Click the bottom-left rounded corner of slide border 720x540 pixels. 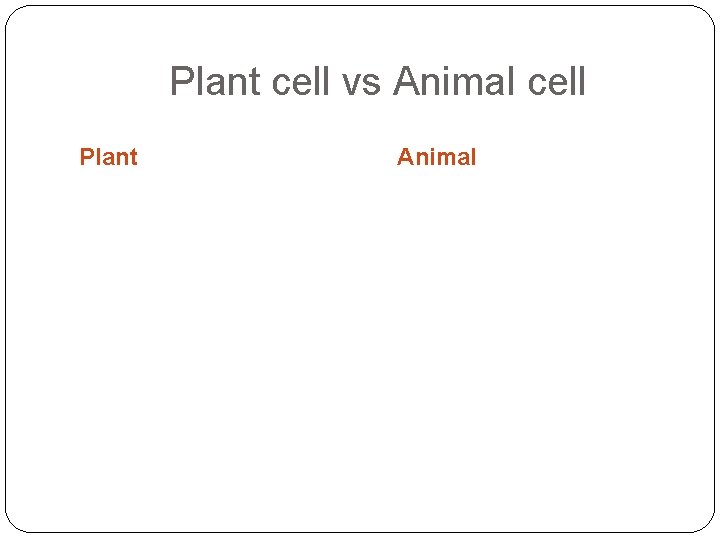13,524
